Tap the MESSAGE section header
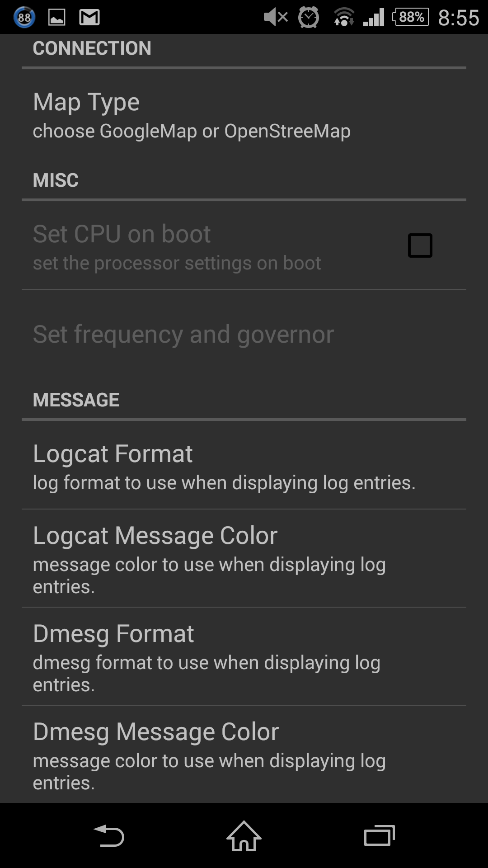Screen dimensions: 488x868 click(x=76, y=400)
